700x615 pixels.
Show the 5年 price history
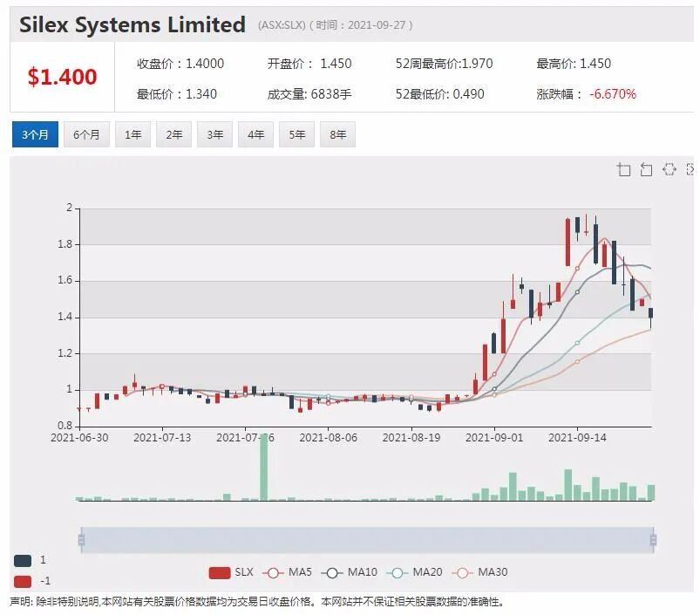point(296,134)
